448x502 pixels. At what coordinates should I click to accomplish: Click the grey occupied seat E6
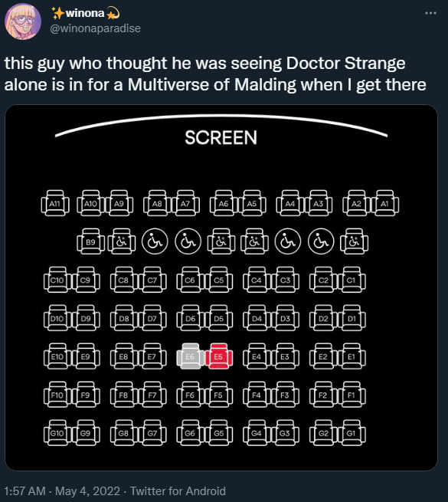[x=190, y=356]
